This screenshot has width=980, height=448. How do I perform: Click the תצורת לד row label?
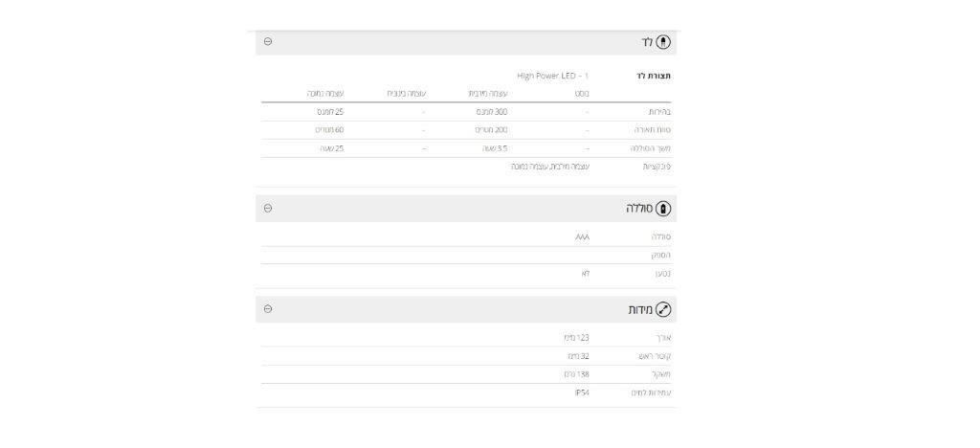(654, 77)
